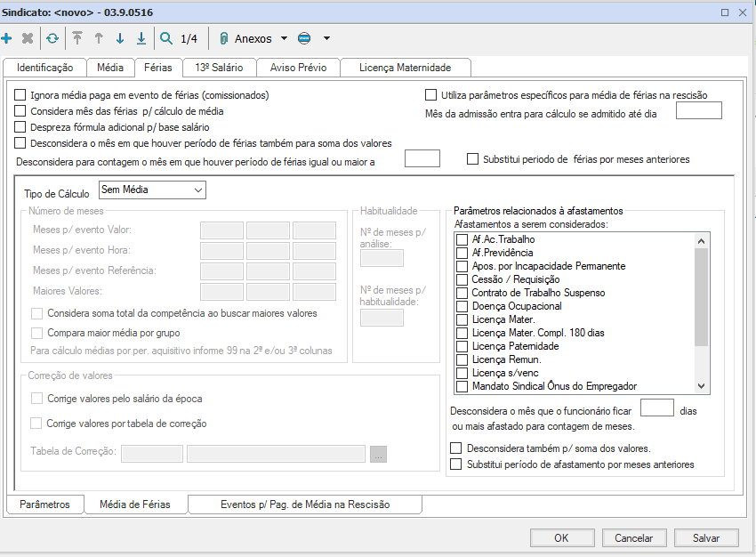The width and height of the screenshot is (756, 557).
Task: Click the admissão até dia input field
Action: point(698,111)
